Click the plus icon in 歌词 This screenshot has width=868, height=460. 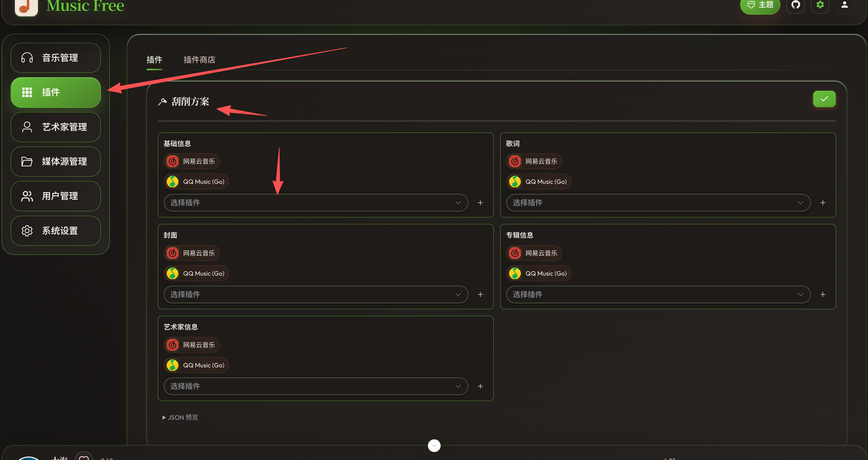point(823,203)
